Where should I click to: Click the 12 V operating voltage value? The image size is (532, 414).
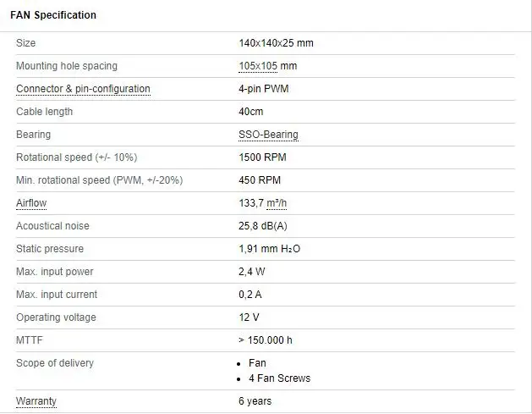[x=249, y=317]
